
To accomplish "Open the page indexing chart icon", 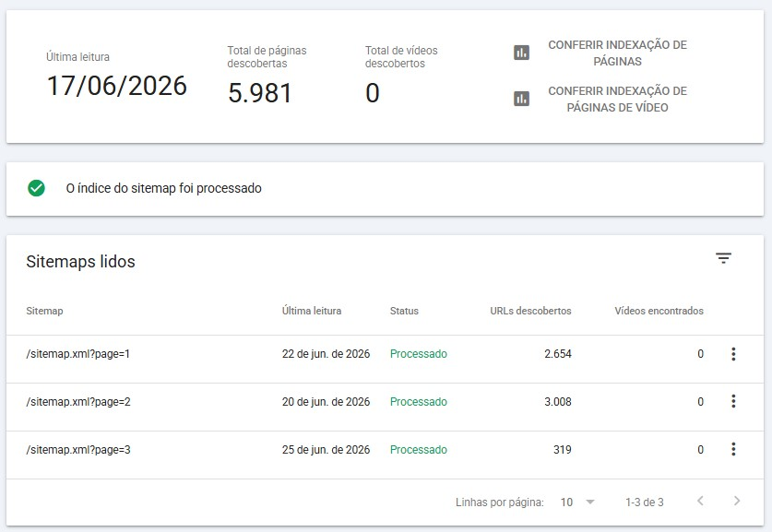I will click(521, 53).
